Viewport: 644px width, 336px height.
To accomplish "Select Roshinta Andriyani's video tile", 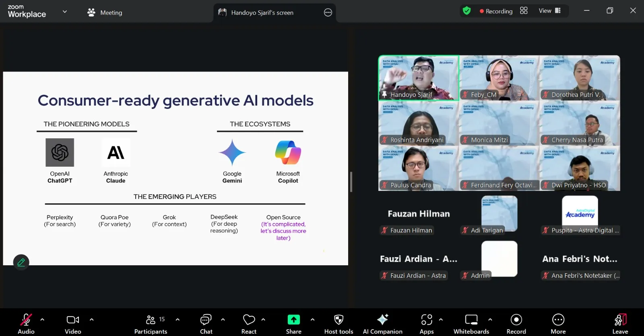I will [x=419, y=123].
